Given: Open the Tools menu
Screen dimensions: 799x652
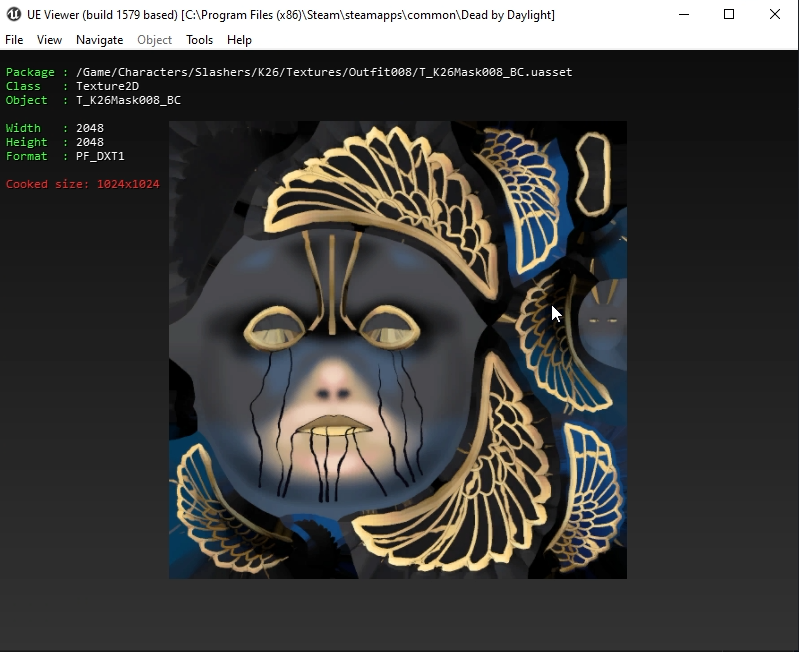Looking at the screenshot, I should (199, 40).
